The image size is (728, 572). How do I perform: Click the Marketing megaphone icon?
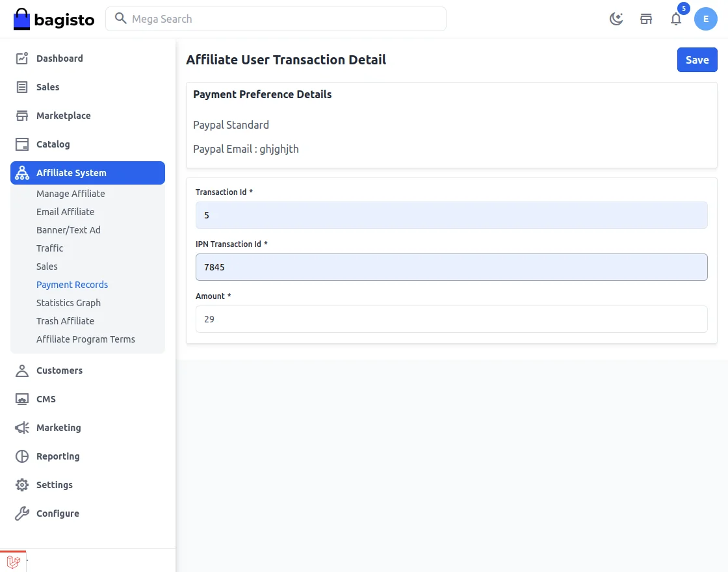pos(21,427)
